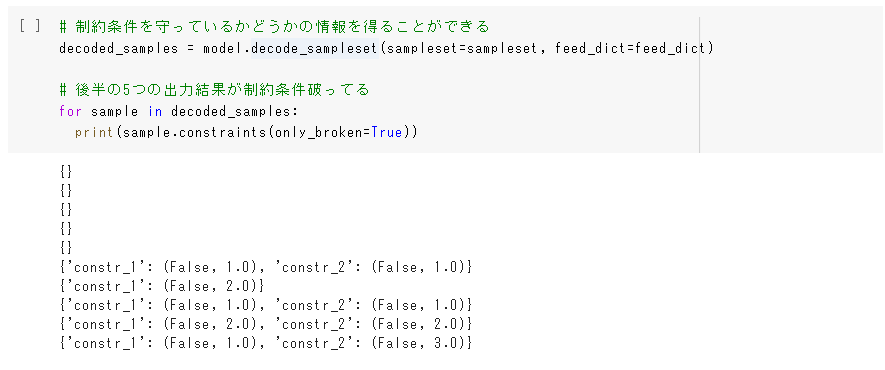Click the second comment about 5 broken results

tap(214, 90)
